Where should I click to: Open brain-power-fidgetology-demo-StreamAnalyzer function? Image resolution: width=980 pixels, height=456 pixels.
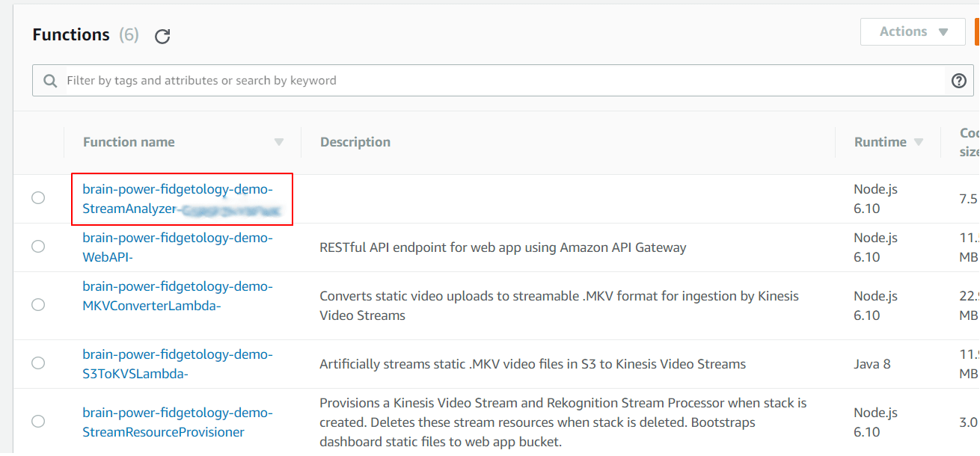pos(182,199)
